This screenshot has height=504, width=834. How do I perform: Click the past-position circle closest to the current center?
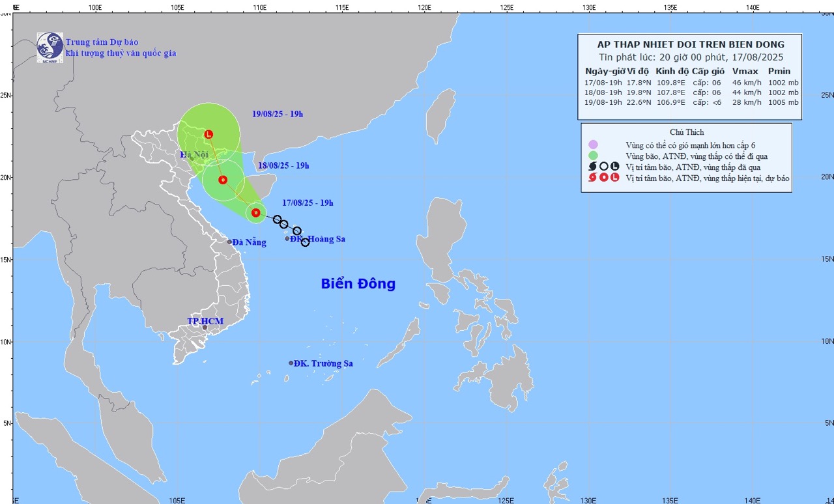coord(278,219)
